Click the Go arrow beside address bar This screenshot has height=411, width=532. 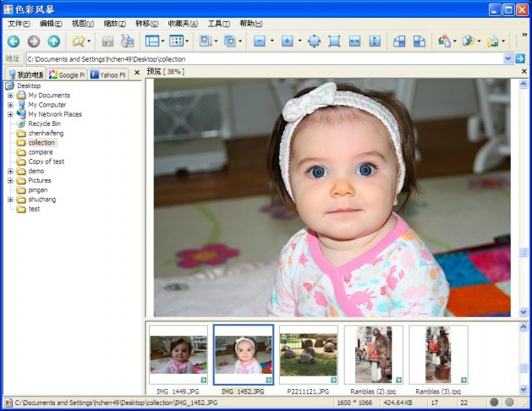click(520, 58)
